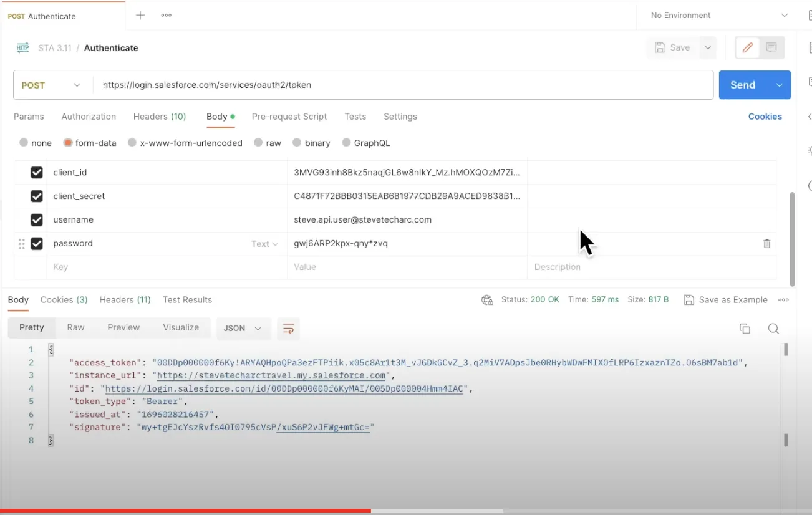Image resolution: width=812 pixels, height=515 pixels.
Task: Open the Text type dropdown on password row
Action: 264,244
